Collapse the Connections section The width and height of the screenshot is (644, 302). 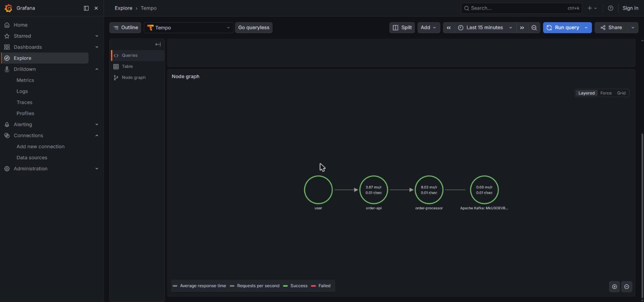coord(97,136)
